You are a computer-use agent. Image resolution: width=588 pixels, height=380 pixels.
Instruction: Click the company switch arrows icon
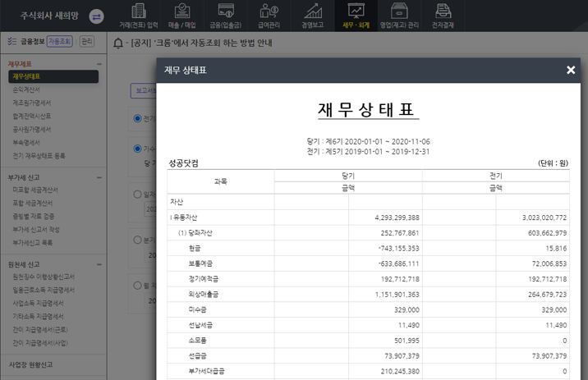coord(96,16)
